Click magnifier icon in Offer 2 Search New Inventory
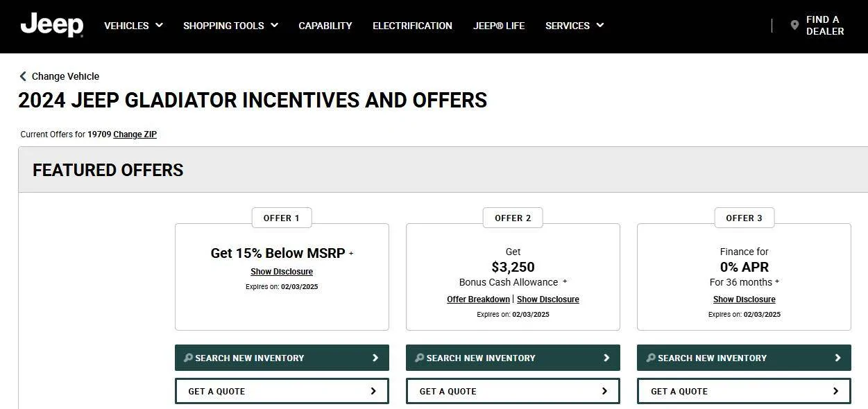Viewport: 868px width, 409px height. [x=419, y=358]
